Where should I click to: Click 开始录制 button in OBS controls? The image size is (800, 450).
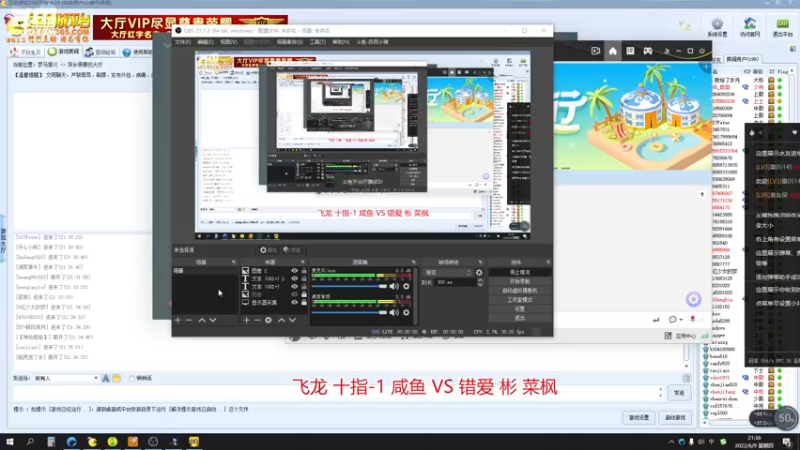click(519, 282)
